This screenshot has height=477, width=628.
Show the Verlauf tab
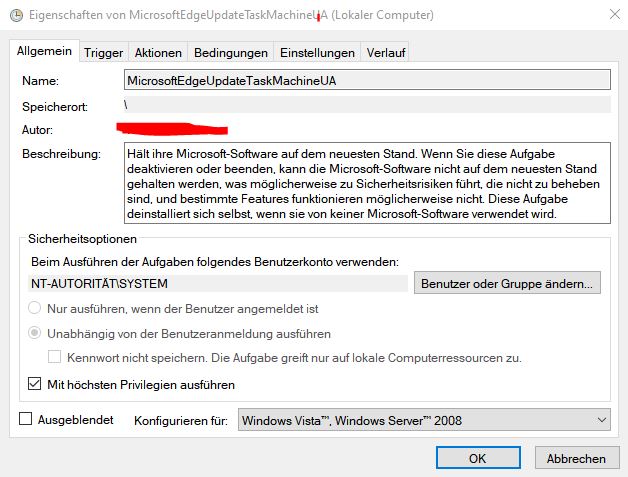tap(386, 52)
